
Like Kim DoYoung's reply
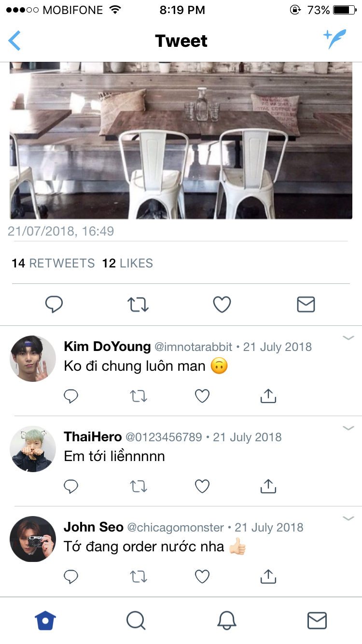click(202, 396)
